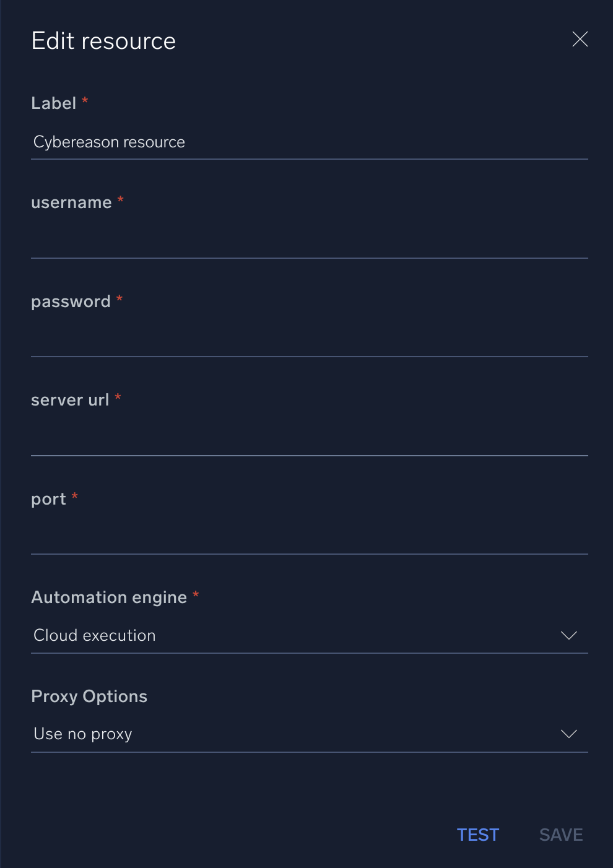Click the TEST button
This screenshot has width=613, height=868.
click(x=477, y=835)
